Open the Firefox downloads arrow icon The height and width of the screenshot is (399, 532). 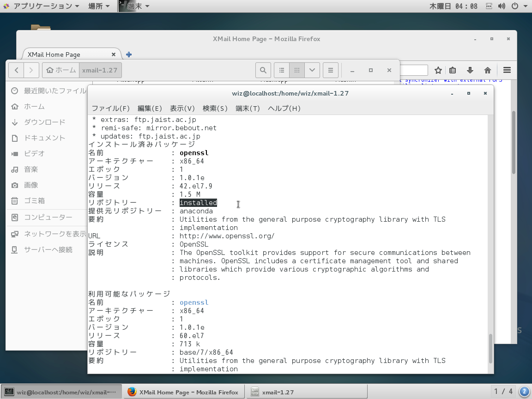click(x=470, y=70)
